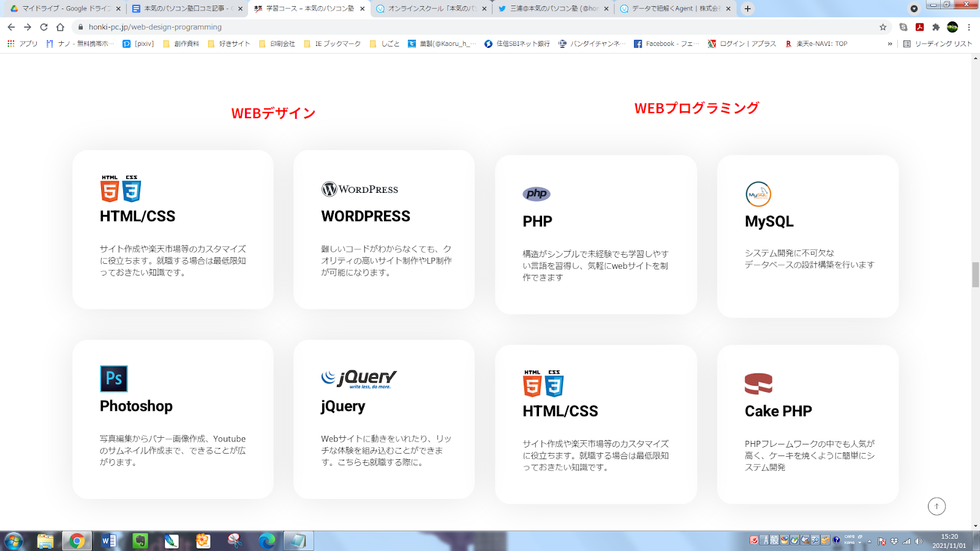Open File Explorer from the taskbar
980x551 pixels.
(x=45, y=541)
